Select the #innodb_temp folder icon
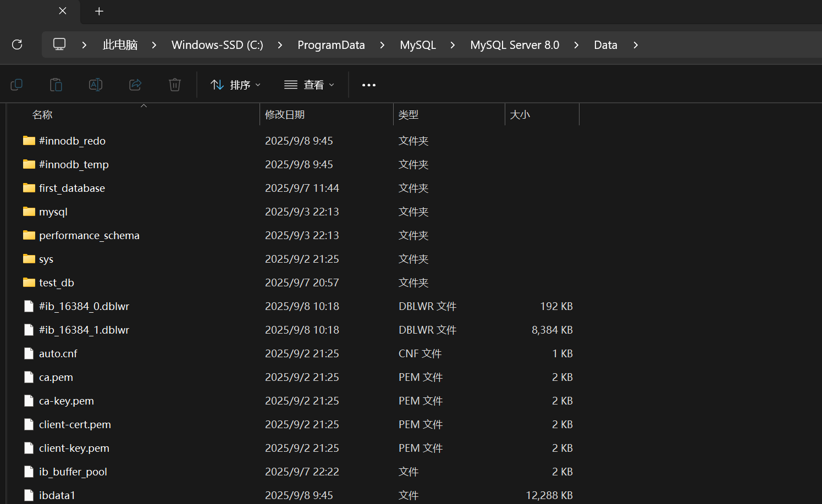Image resolution: width=822 pixels, height=504 pixels. tap(29, 164)
